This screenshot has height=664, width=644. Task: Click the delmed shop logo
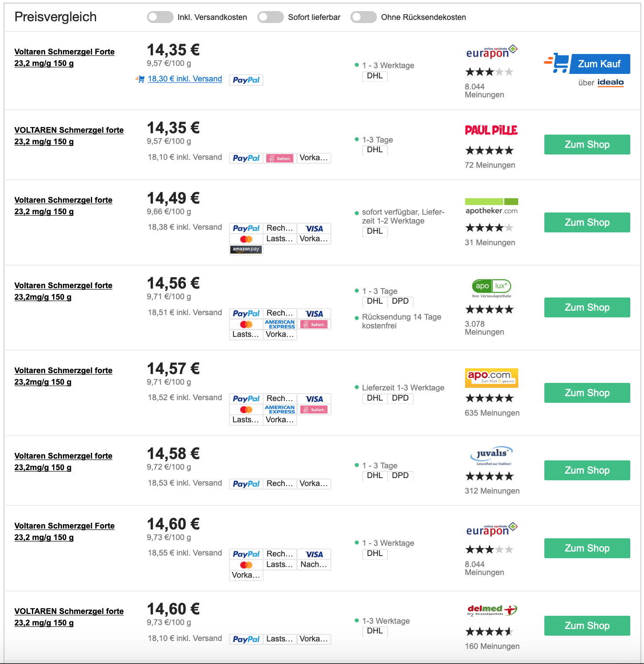coord(492,610)
